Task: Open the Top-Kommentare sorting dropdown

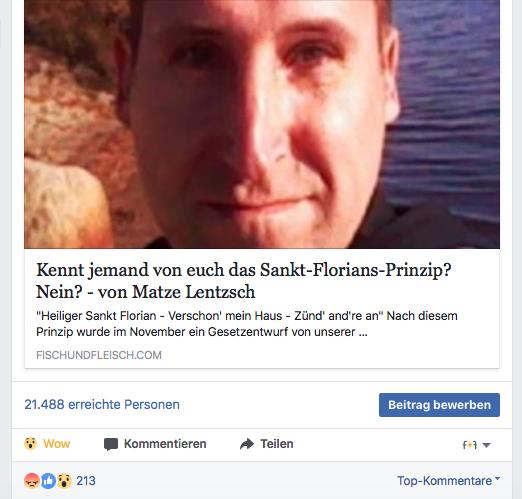Action: pyautogui.click(x=448, y=481)
